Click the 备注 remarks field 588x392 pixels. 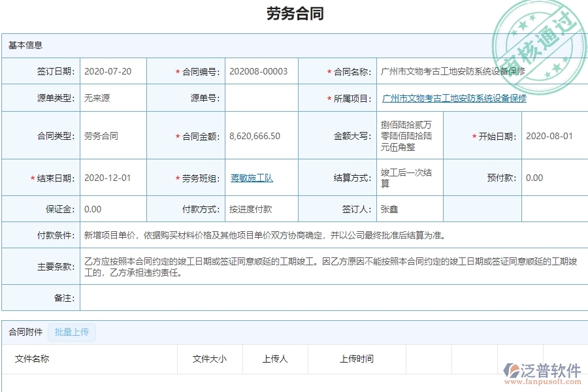pyautogui.click(x=261, y=300)
